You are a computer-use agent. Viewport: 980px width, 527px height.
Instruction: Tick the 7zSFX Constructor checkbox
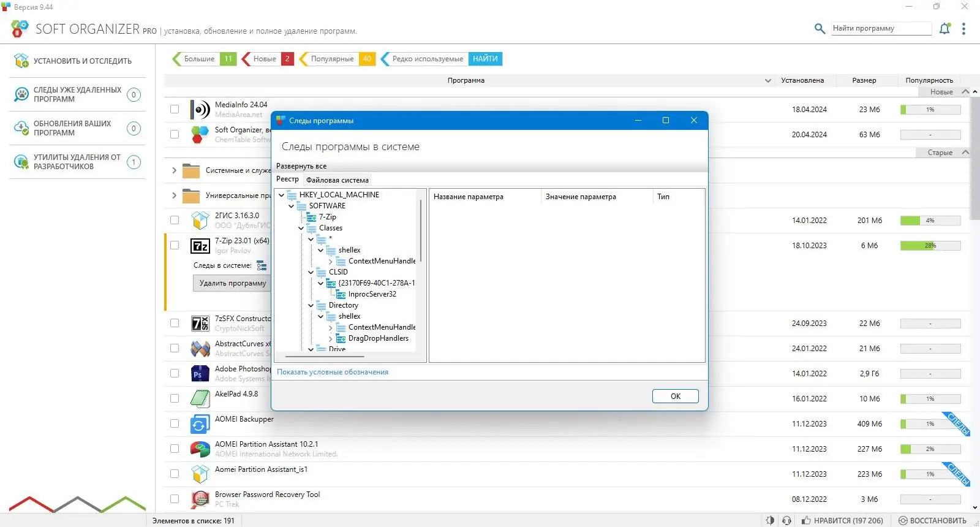click(175, 323)
